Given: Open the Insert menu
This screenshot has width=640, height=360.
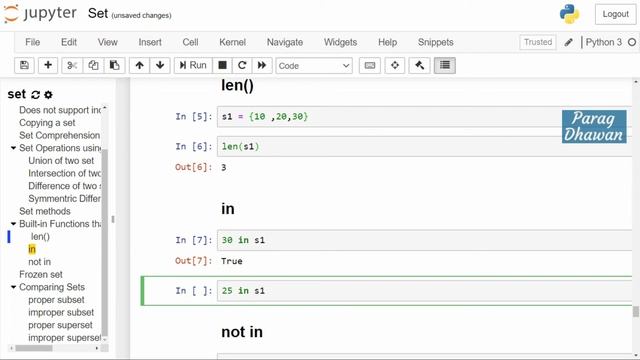Looking at the screenshot, I should (150, 42).
